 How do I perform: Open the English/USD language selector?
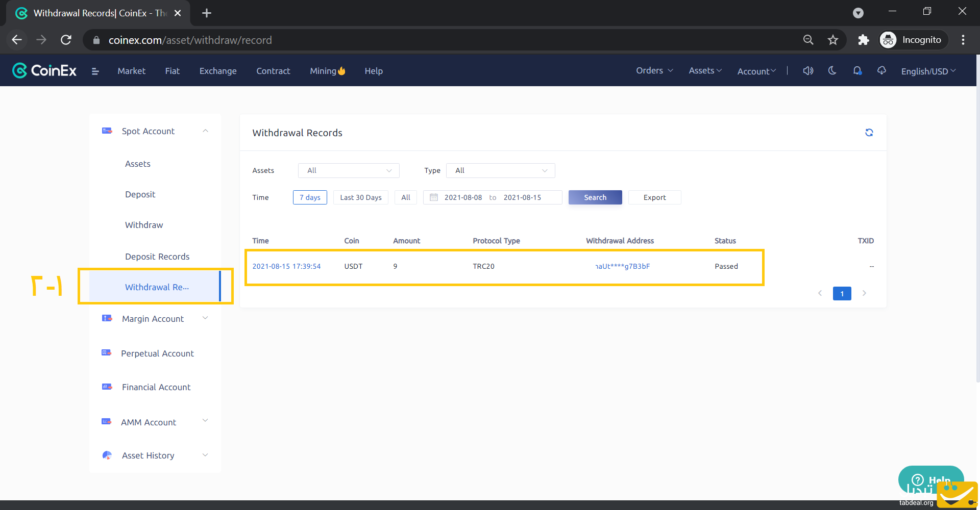928,71
